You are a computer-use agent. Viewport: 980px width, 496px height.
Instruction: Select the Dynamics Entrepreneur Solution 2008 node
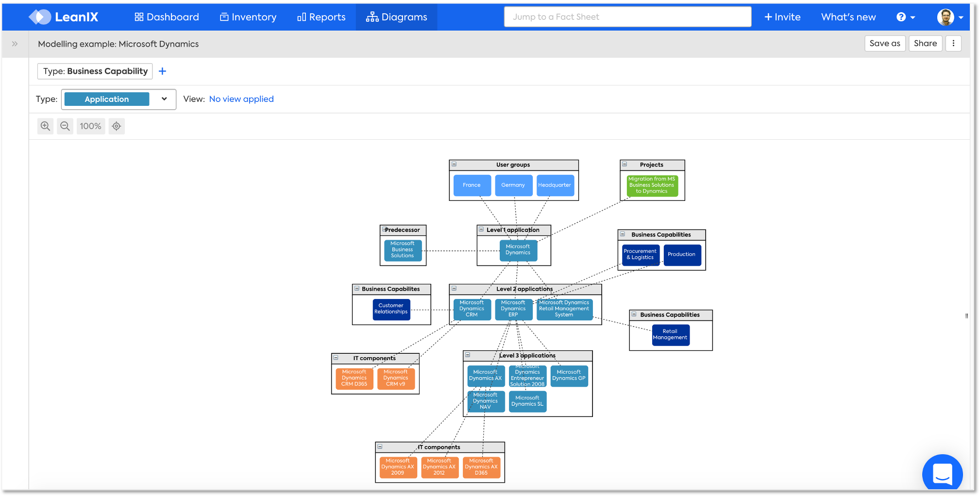click(528, 376)
